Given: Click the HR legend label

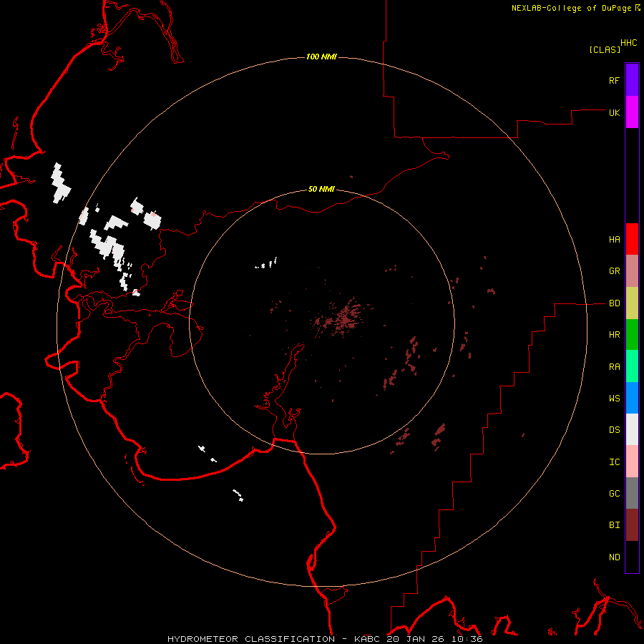Looking at the screenshot, I should 614,335.
